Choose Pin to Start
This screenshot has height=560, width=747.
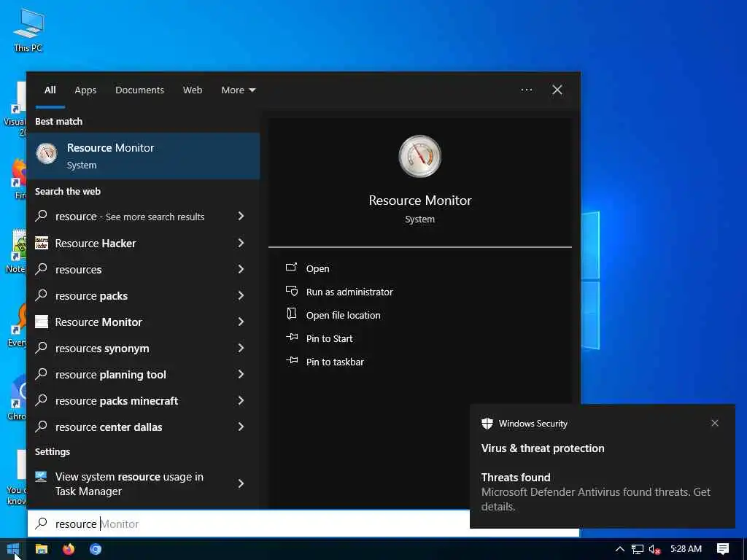[x=329, y=338]
